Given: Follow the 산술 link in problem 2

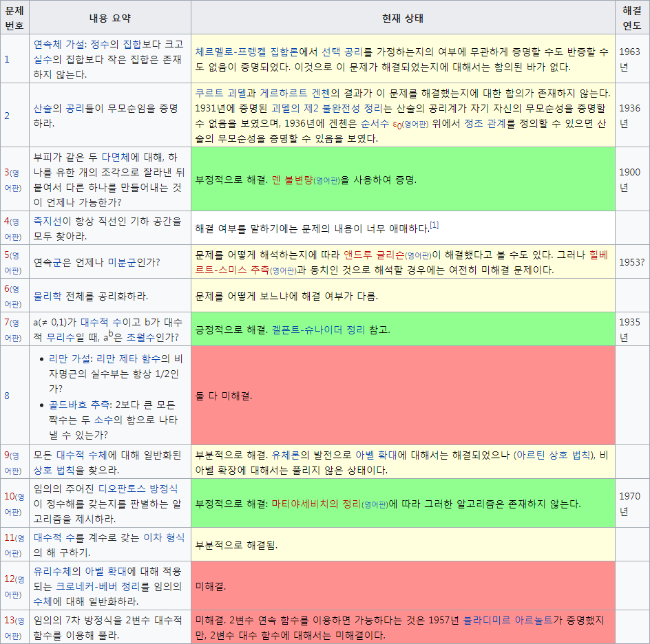Looking at the screenshot, I should [x=43, y=108].
